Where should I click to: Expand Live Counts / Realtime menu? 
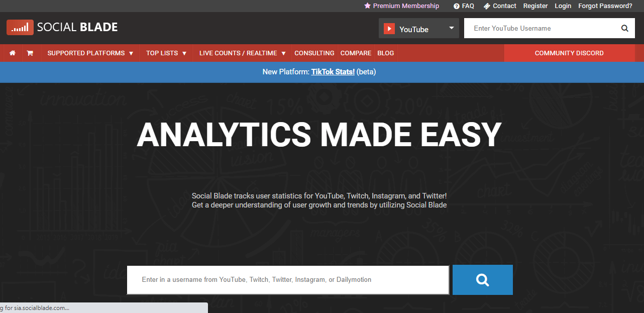tap(243, 53)
